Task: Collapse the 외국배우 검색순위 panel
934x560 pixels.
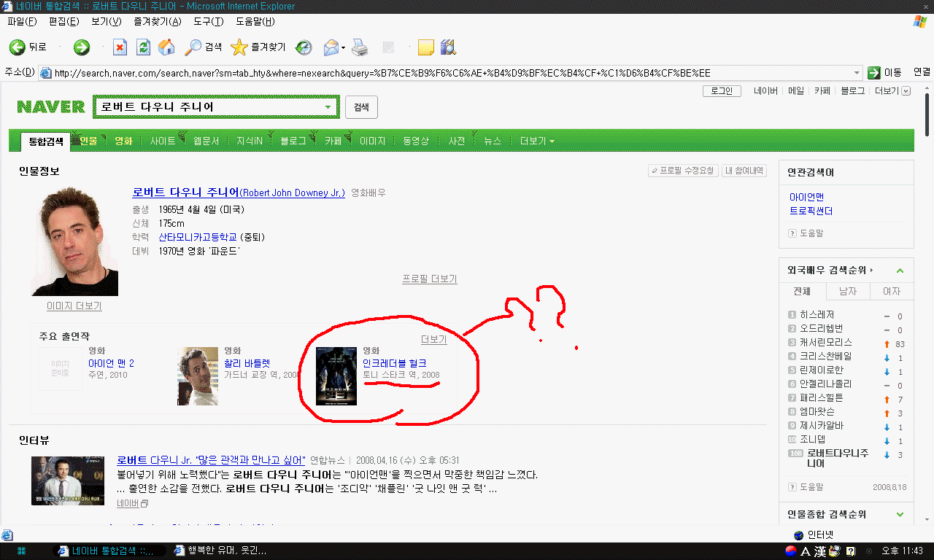Action: pyautogui.click(x=900, y=271)
